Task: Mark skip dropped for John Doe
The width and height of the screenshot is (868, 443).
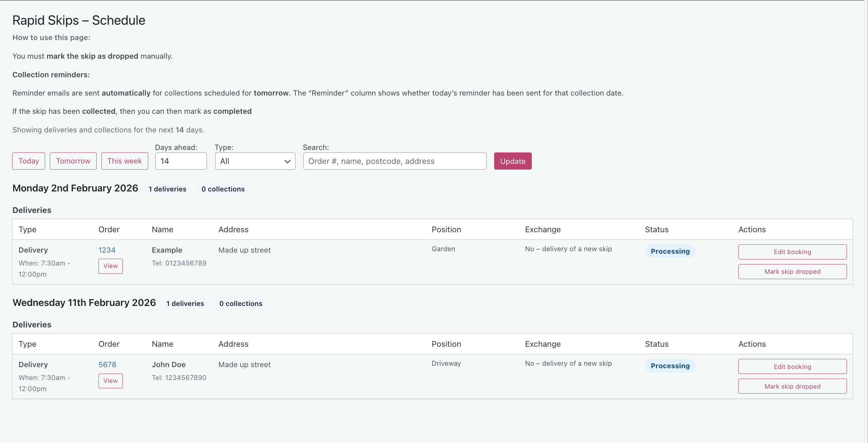Action: coord(792,386)
